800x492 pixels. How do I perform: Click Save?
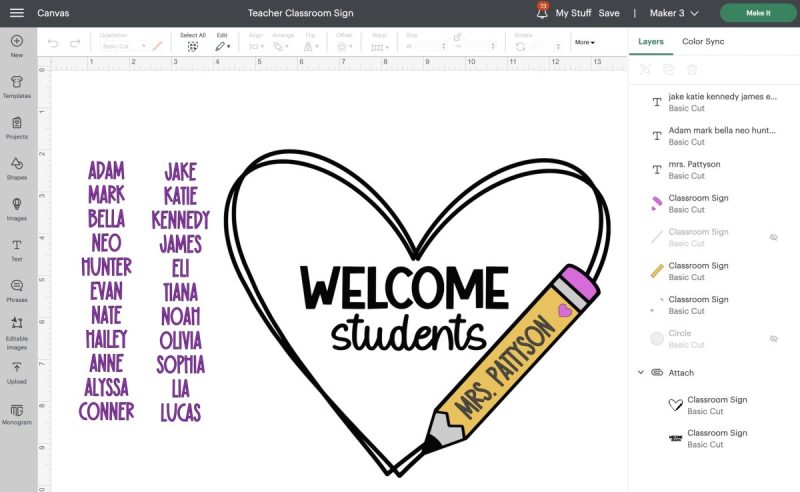pos(609,13)
